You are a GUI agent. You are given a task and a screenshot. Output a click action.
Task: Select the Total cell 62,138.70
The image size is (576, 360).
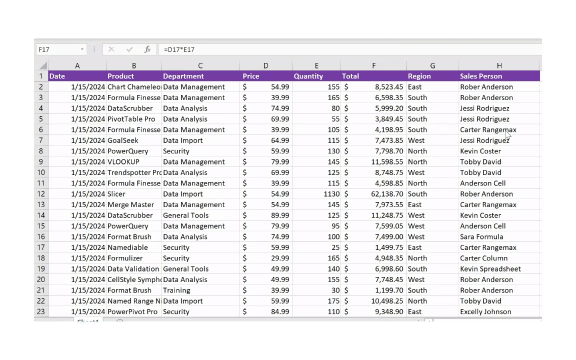[x=374, y=194]
